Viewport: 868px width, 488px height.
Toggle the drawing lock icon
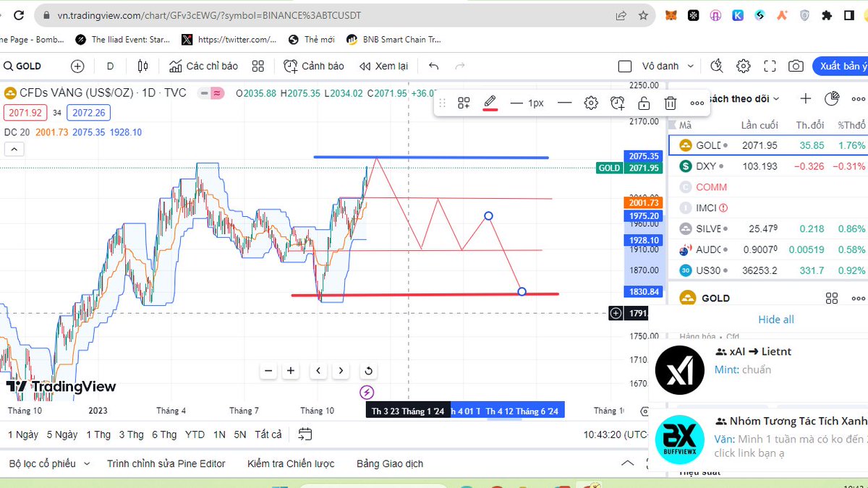point(644,103)
